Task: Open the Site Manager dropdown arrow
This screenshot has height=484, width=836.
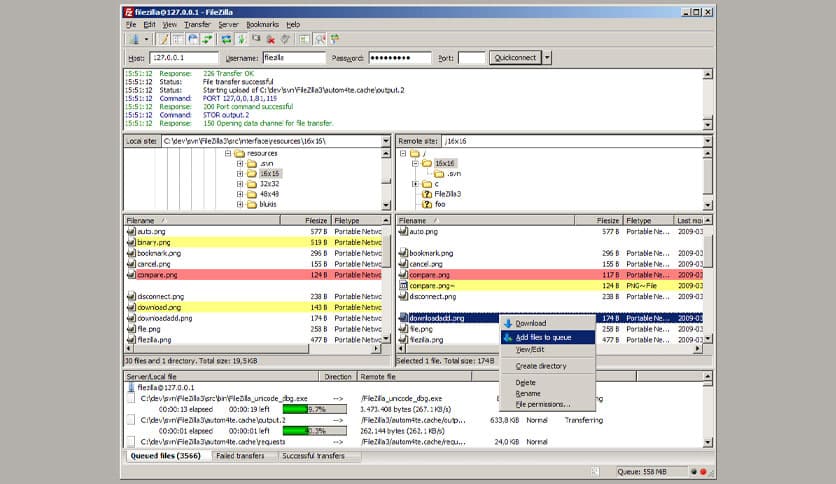Action: pos(146,39)
